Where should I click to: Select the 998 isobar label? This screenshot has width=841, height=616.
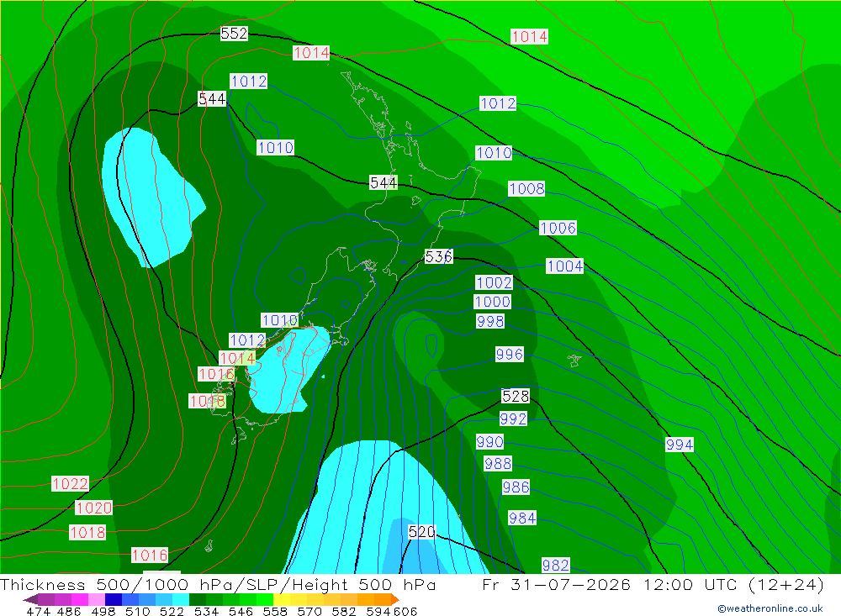click(490, 321)
